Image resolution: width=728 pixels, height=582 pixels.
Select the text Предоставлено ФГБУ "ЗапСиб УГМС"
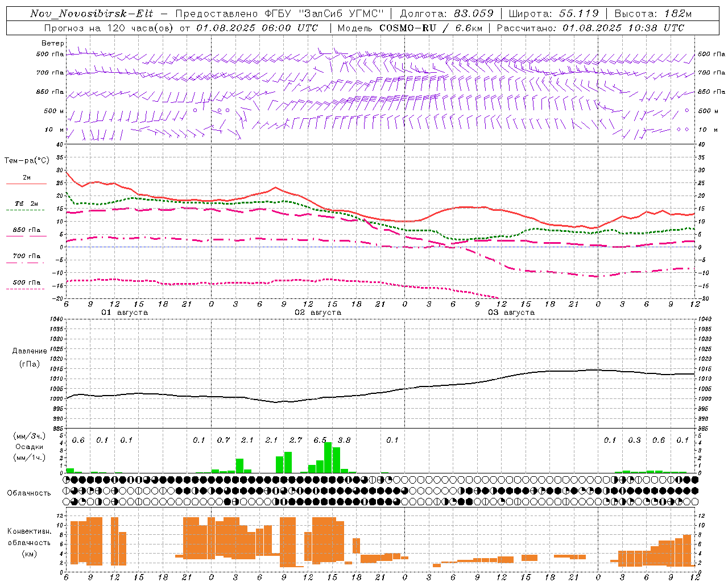click(x=280, y=14)
